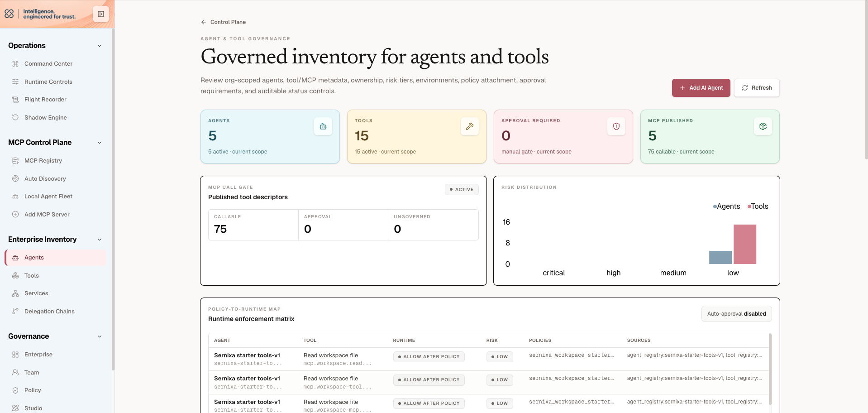Screen dimensions: 868x413
Task: Toggle Agents series in chart legend
Action: point(726,206)
